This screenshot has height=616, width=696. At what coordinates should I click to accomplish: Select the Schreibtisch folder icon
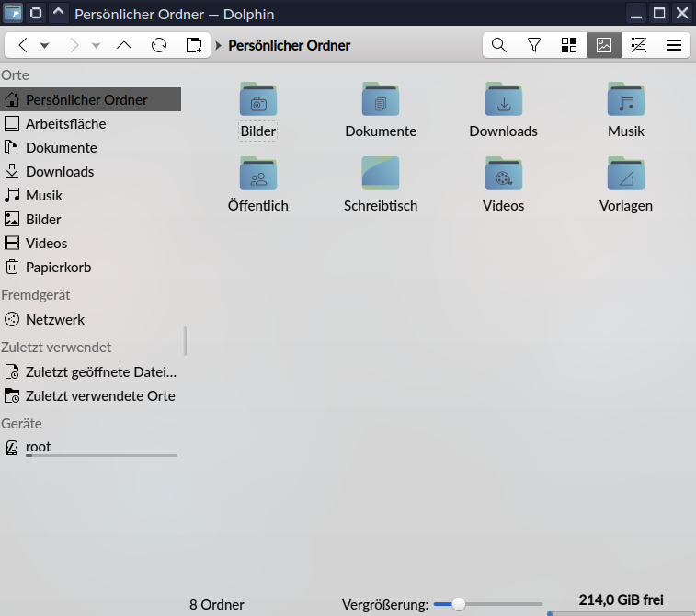[381, 174]
